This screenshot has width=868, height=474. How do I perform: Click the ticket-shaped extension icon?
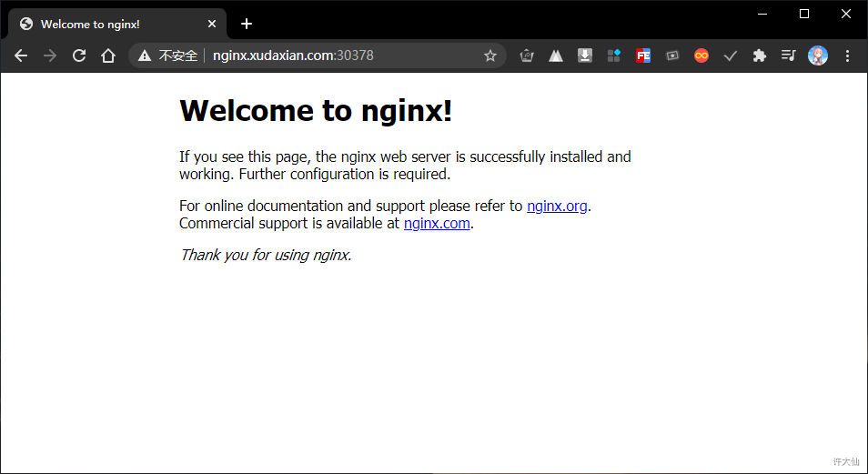tap(672, 55)
